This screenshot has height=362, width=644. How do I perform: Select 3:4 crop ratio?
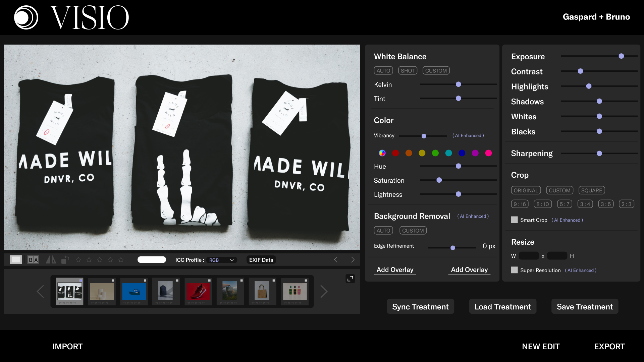[585, 204]
